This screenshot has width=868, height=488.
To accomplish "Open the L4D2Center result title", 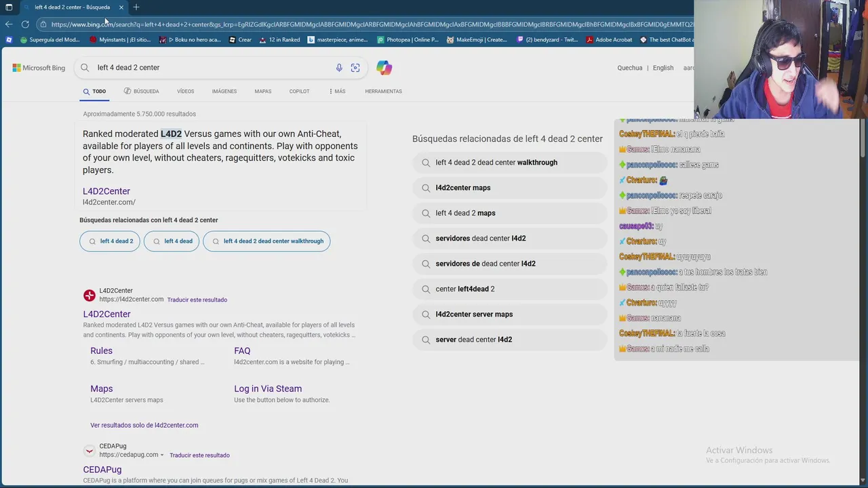I will coord(106,314).
